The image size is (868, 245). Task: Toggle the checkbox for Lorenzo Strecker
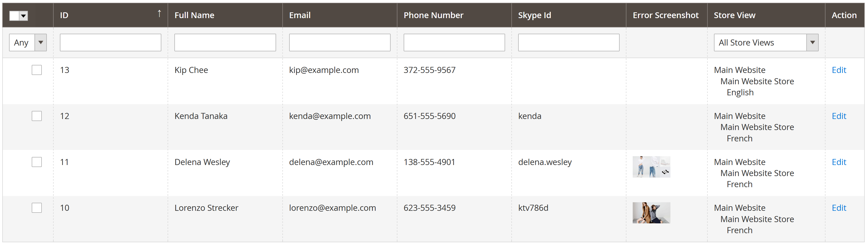pos(37,208)
